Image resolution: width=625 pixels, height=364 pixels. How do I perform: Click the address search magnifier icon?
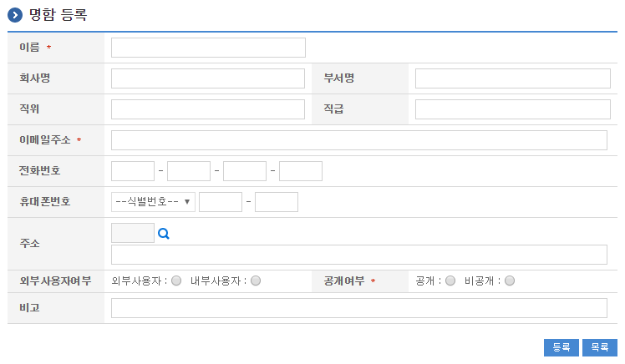pyautogui.click(x=164, y=234)
